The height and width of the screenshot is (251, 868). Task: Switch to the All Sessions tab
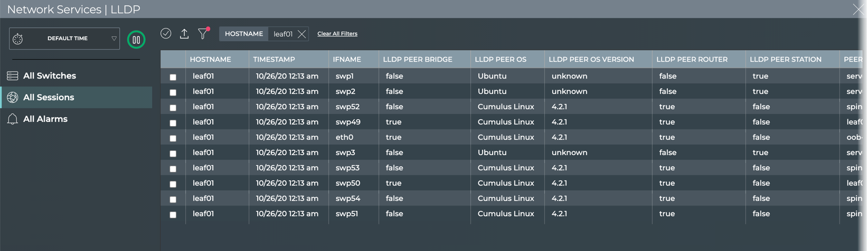point(49,98)
